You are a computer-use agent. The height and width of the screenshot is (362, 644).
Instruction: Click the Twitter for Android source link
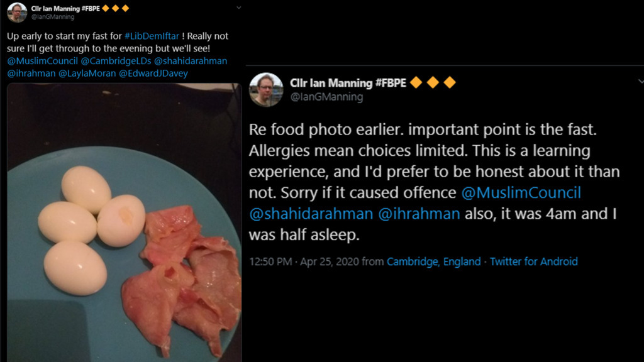click(x=533, y=261)
